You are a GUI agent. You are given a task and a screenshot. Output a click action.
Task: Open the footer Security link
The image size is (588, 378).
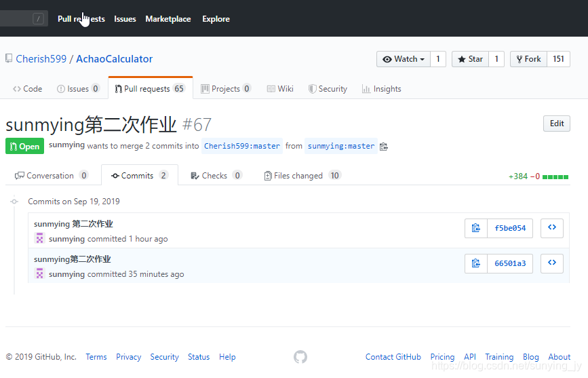(x=165, y=357)
